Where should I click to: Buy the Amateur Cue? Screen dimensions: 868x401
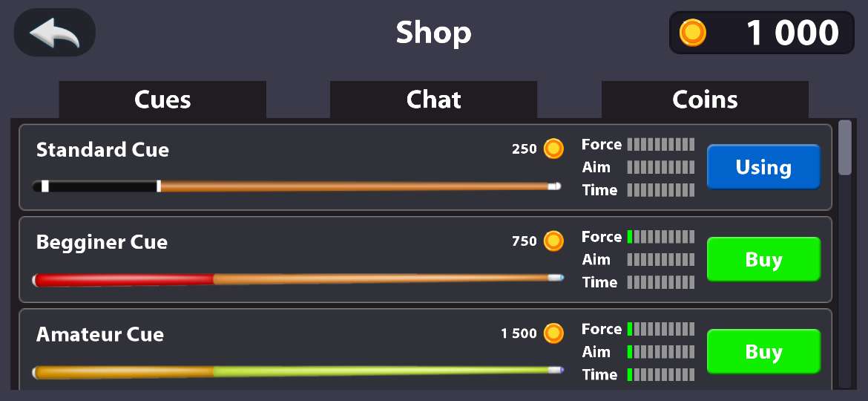tap(763, 351)
